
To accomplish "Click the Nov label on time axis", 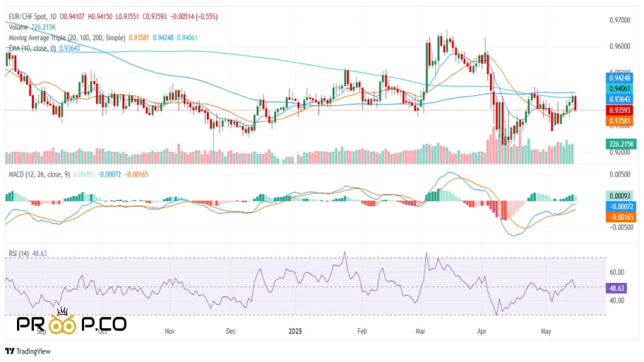I will 168,330.
